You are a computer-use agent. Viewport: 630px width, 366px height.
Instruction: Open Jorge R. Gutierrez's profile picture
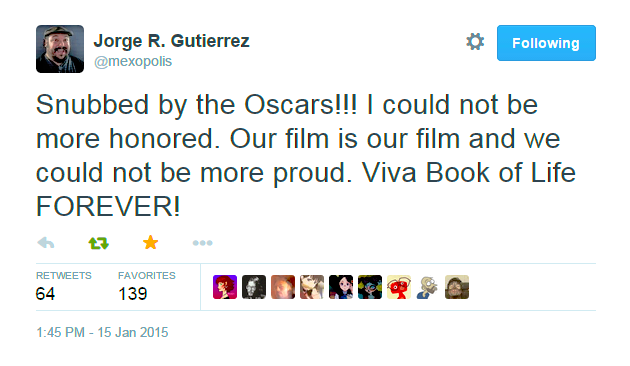point(60,49)
